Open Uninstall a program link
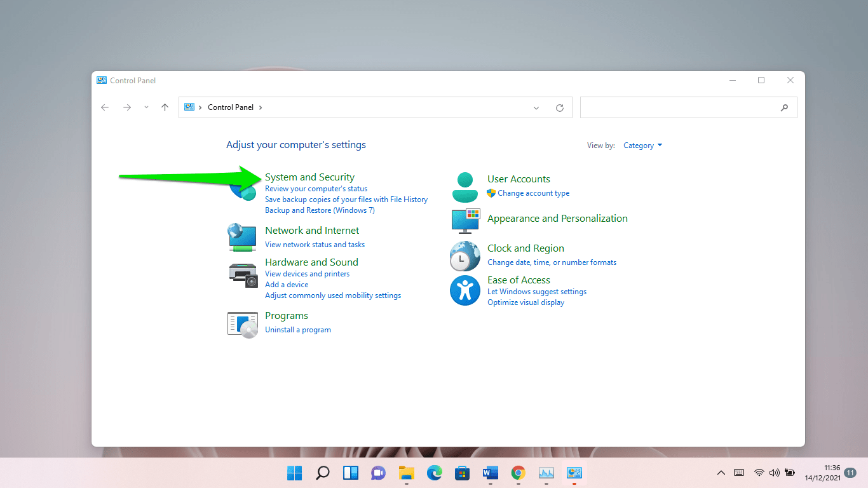Image resolution: width=868 pixels, height=488 pixels. point(297,330)
